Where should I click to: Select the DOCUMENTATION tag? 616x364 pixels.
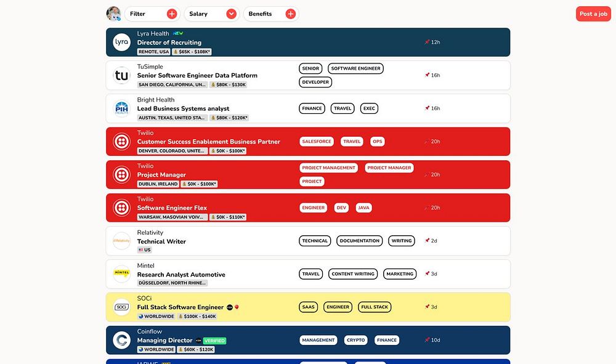pyautogui.click(x=360, y=241)
